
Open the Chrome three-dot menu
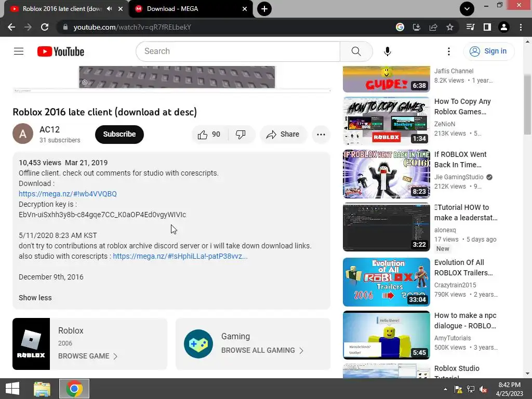(x=521, y=27)
